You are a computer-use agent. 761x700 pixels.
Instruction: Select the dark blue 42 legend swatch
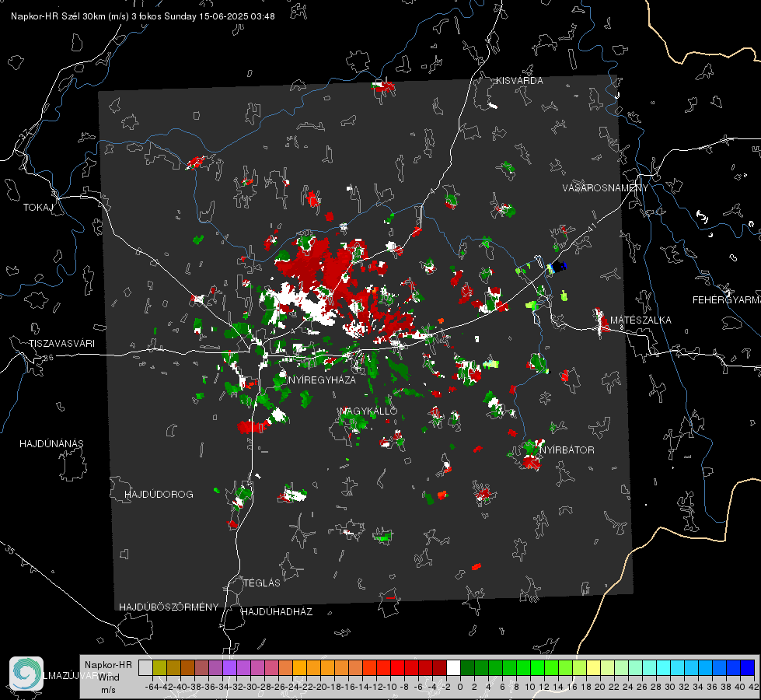(x=748, y=668)
